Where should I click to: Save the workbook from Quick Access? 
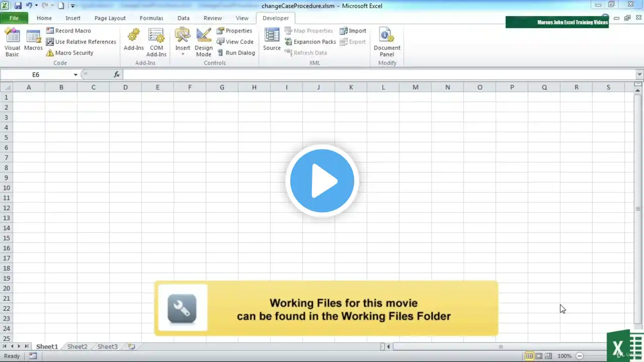click(18, 6)
